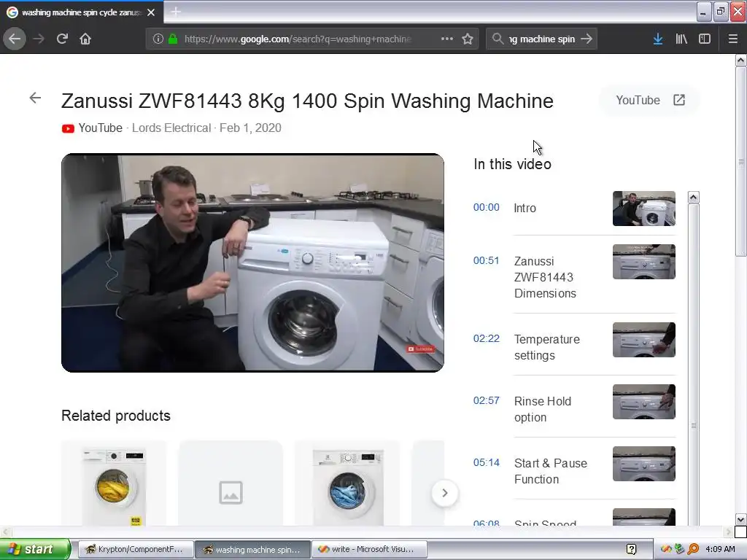747x560 pixels.
Task: Open the Start & Pause Function thumbnail
Action: (643, 464)
